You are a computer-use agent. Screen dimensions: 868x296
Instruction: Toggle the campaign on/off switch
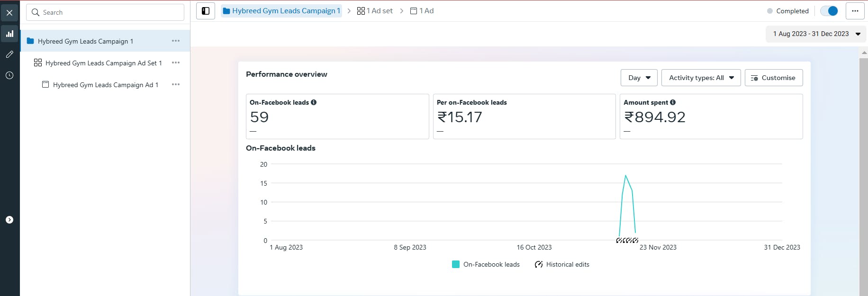pyautogui.click(x=829, y=11)
